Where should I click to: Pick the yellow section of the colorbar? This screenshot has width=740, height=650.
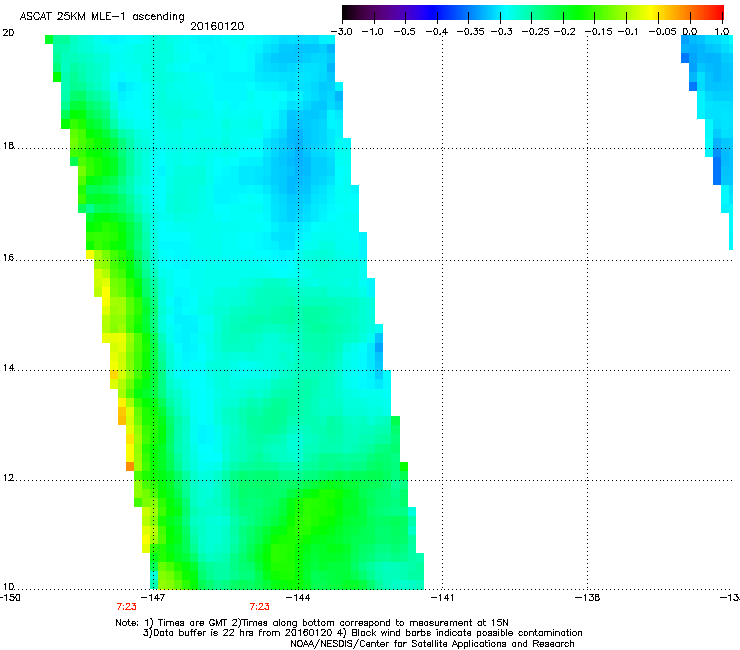click(x=654, y=13)
